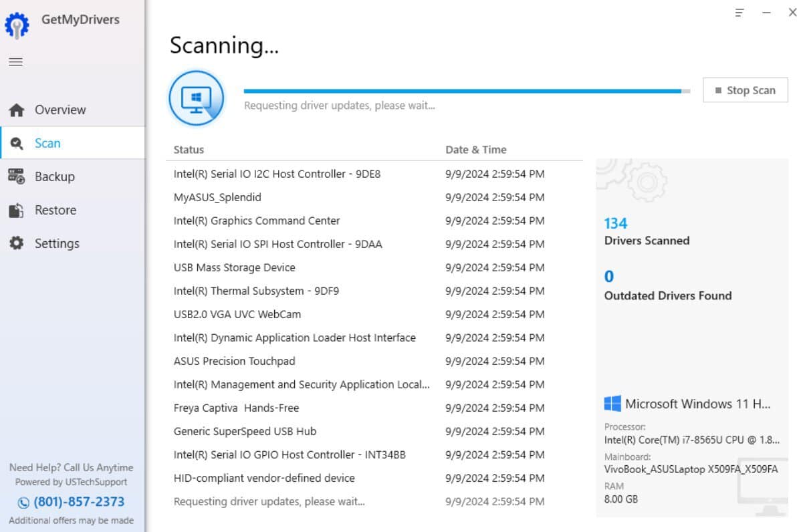Call the (801)-857-2373 support number link
This screenshot has width=805, height=532.
[80, 502]
